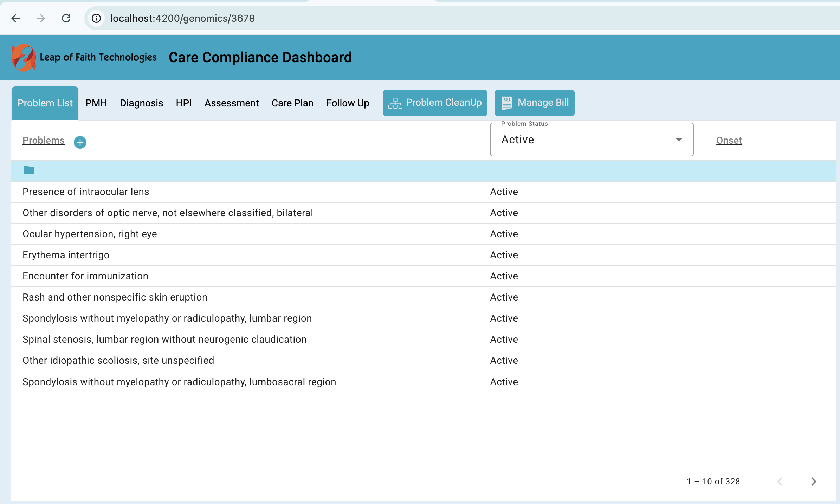Go to the next page of problems
840x504 pixels.
tap(813, 482)
